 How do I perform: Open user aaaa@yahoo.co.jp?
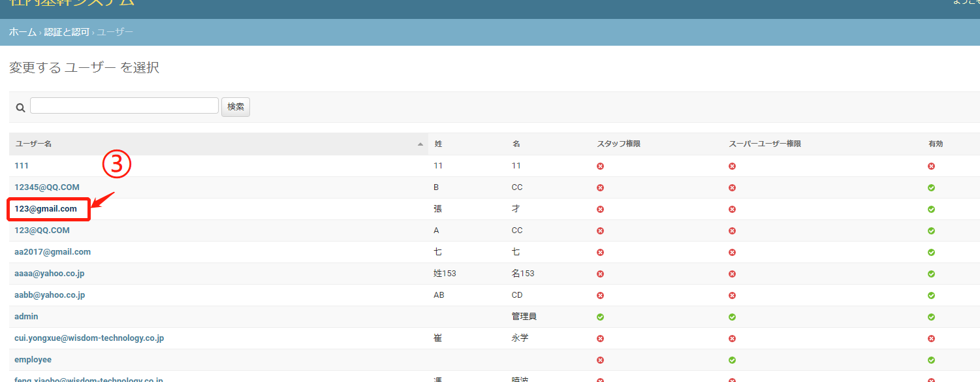(x=50, y=274)
